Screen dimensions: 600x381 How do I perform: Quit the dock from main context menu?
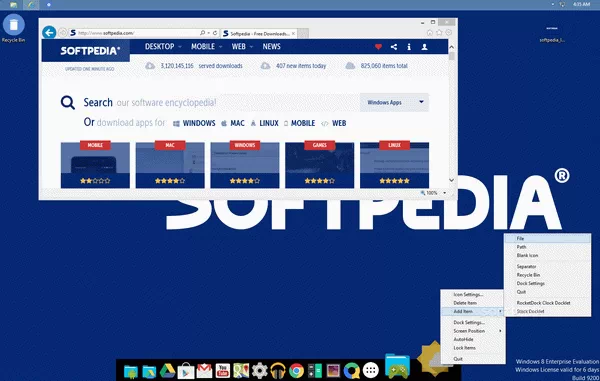pos(473,359)
